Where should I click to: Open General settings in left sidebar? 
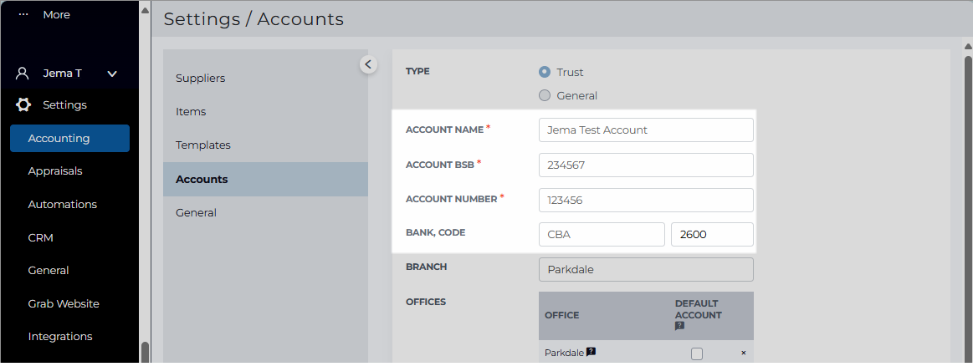click(48, 271)
